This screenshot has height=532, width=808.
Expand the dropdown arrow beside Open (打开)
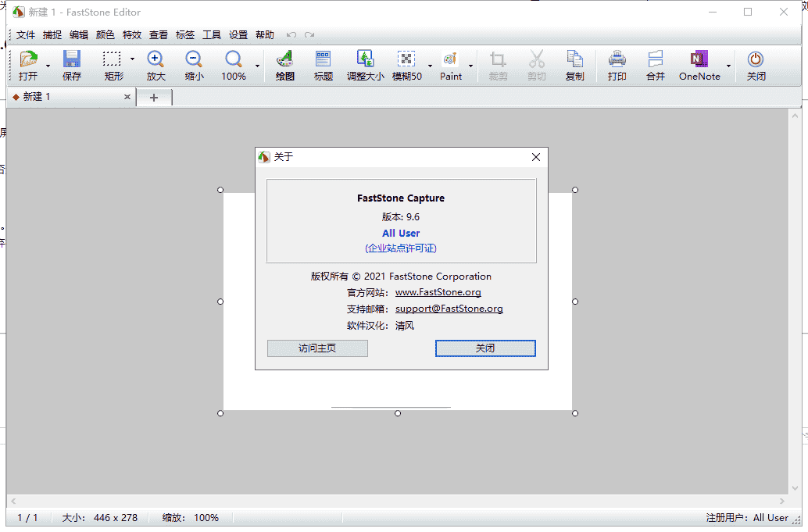(48, 66)
